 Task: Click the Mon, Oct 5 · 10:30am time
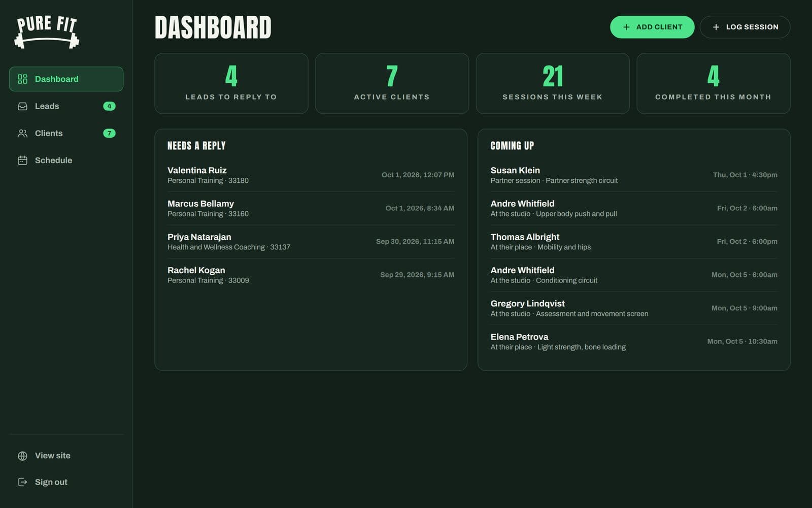click(x=742, y=341)
